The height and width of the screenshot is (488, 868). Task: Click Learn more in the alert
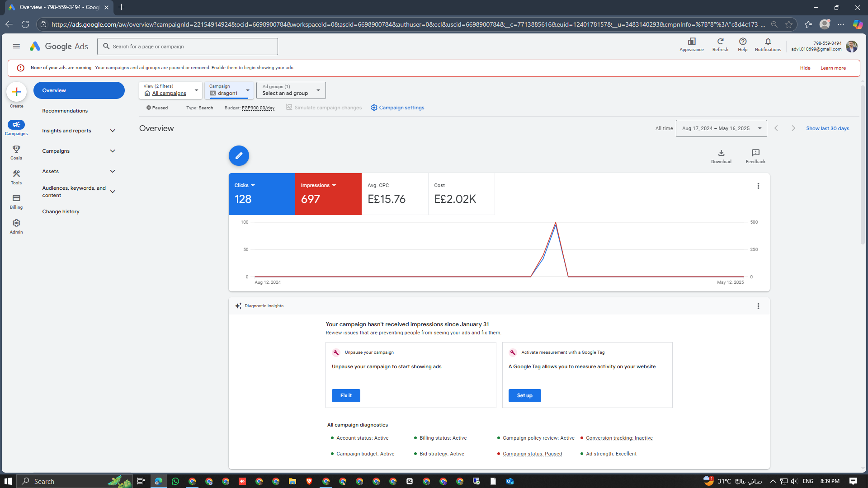[x=833, y=68]
